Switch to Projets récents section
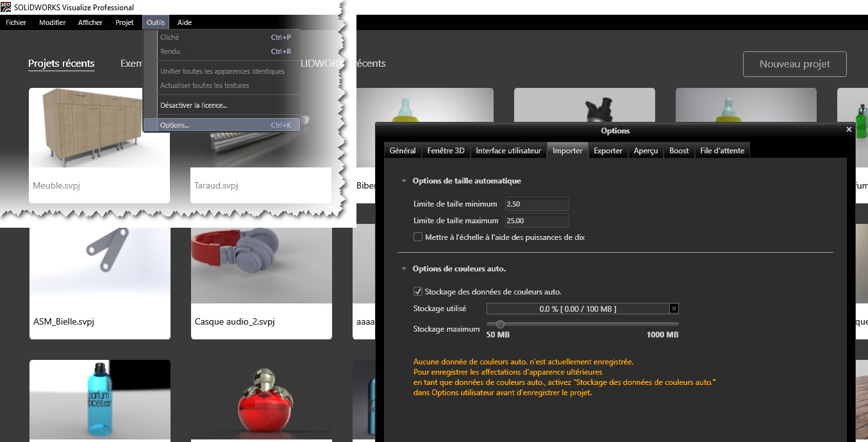Screen dimensions: 868x442 coord(62,64)
